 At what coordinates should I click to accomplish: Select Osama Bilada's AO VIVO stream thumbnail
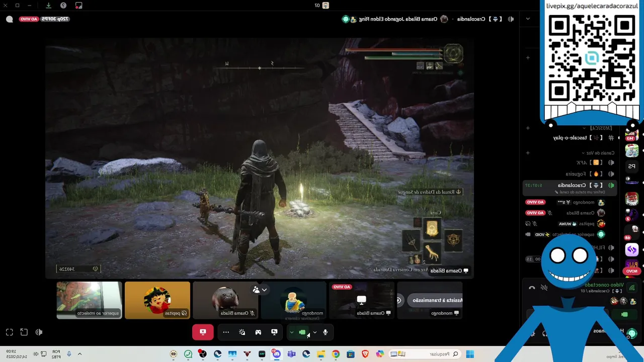(x=361, y=300)
